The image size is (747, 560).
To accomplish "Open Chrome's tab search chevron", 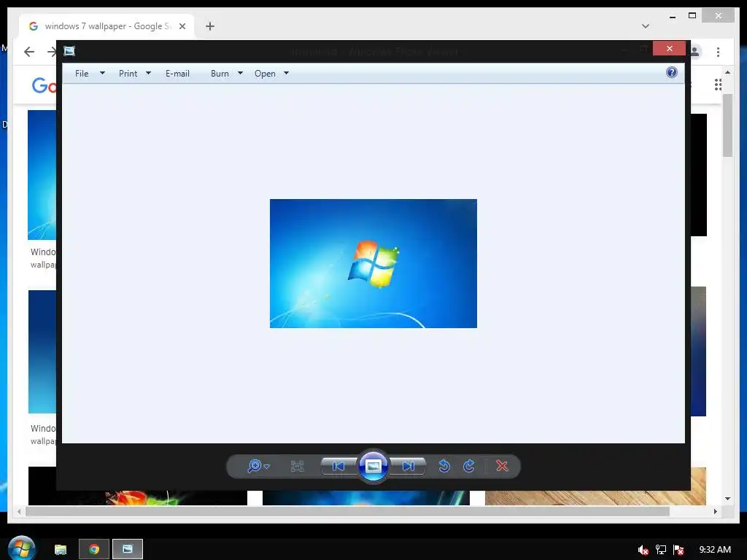I will pos(646,26).
